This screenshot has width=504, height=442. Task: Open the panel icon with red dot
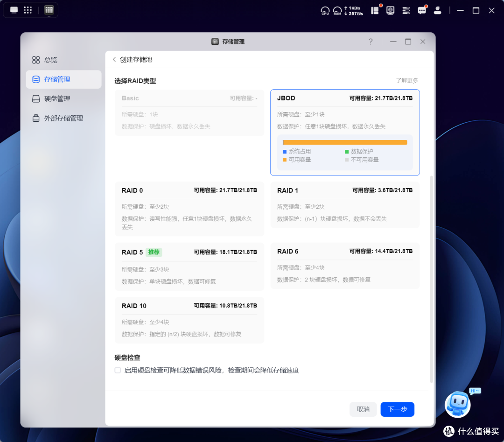(375, 10)
